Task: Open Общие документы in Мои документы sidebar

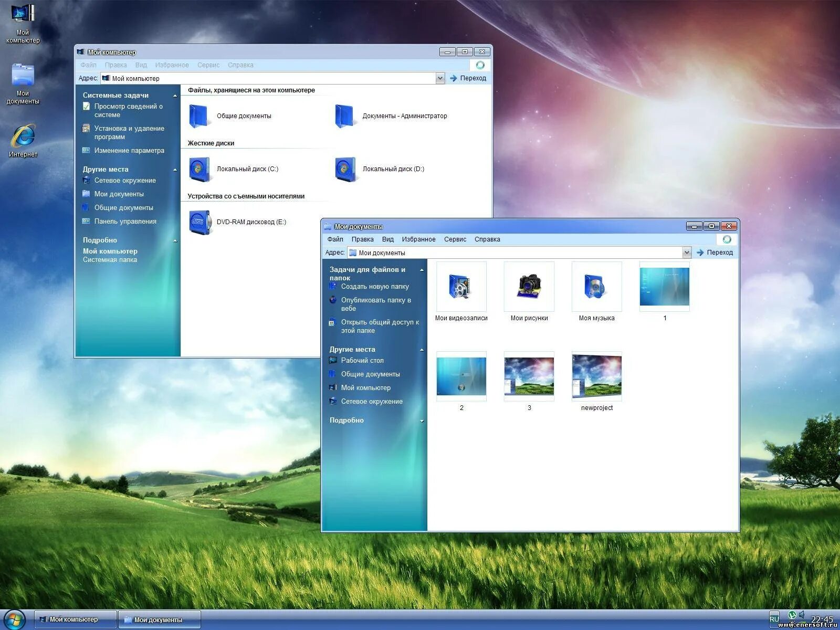Action: 365,374
